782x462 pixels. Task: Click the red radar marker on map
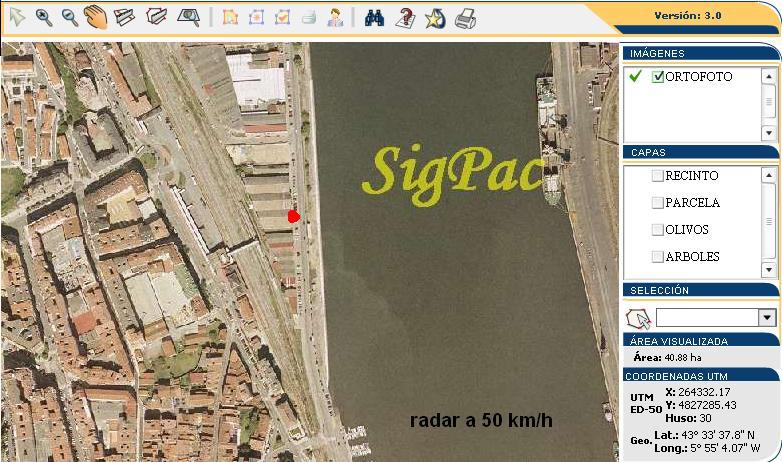click(x=293, y=216)
